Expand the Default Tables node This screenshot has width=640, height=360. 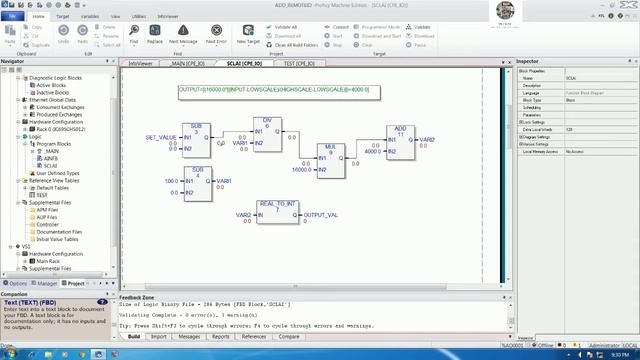click(25, 188)
